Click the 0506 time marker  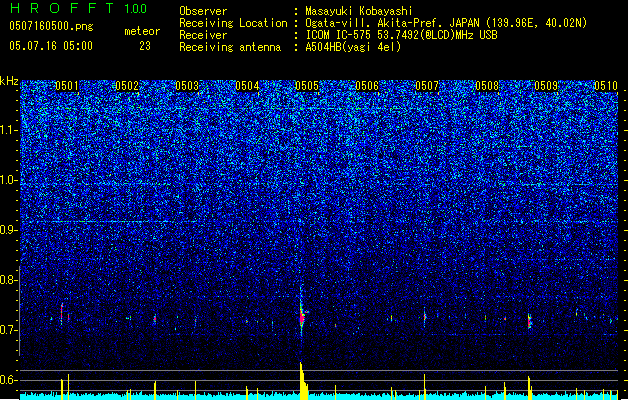[x=367, y=86]
